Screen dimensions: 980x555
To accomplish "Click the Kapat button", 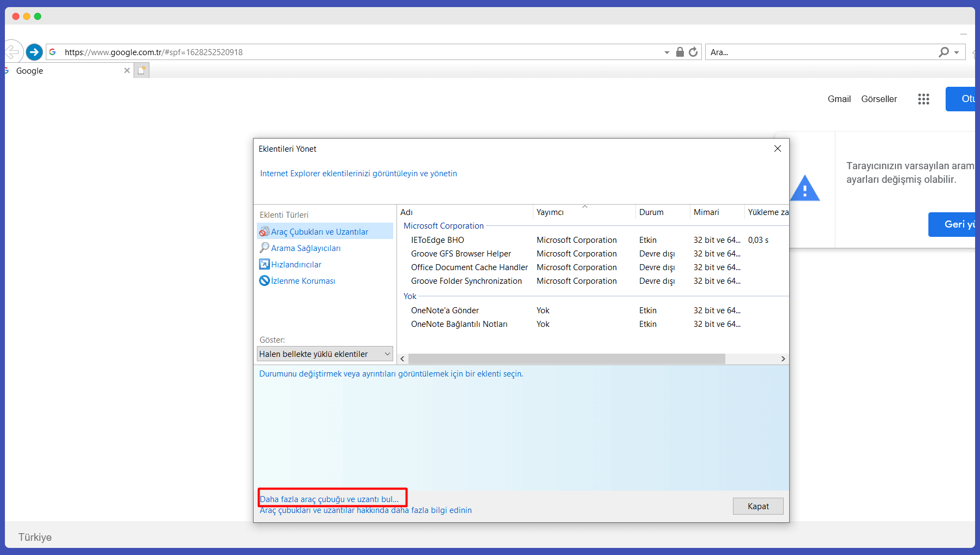I will (758, 506).
